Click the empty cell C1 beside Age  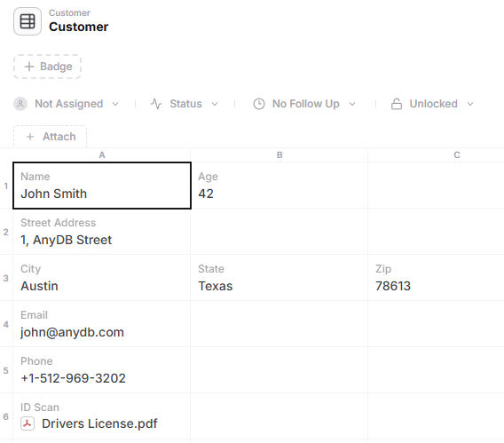pyautogui.click(x=437, y=186)
